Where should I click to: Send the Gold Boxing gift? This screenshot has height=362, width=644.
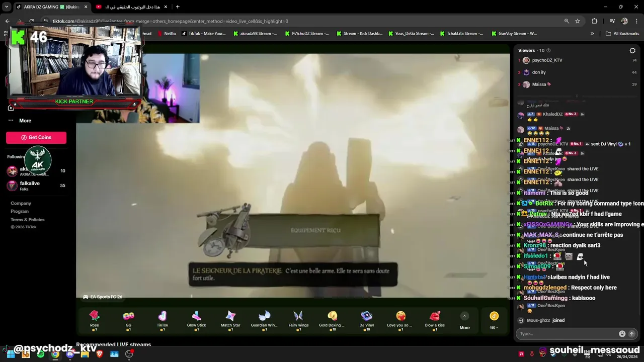(x=332, y=319)
